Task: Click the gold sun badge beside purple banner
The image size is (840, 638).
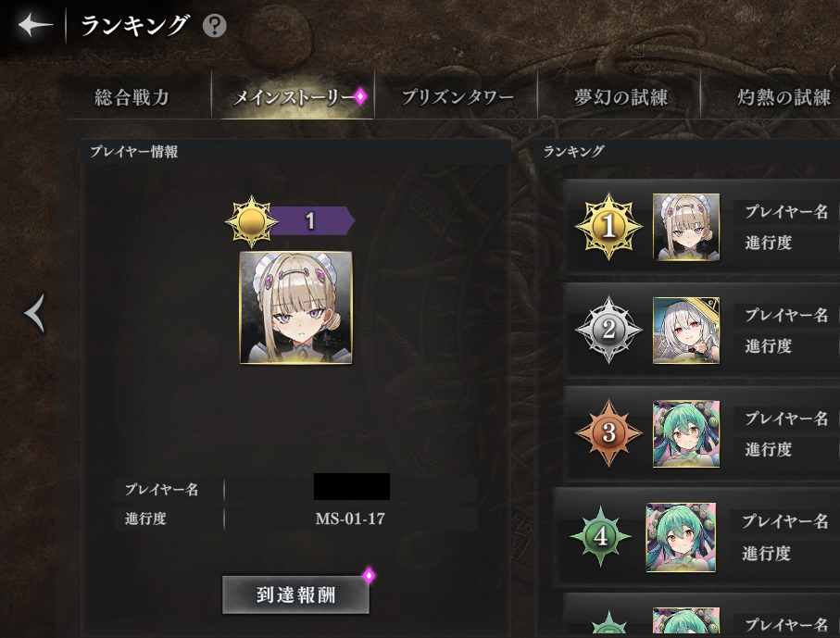Action: [252, 220]
